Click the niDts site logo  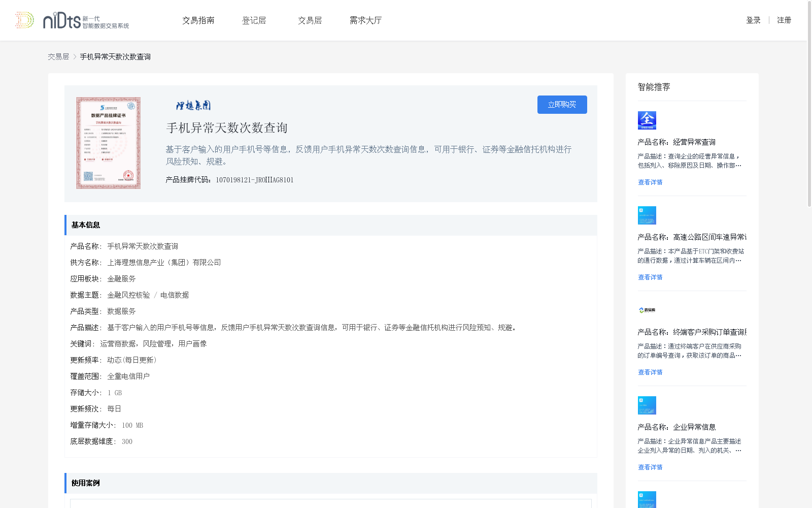[x=72, y=20]
